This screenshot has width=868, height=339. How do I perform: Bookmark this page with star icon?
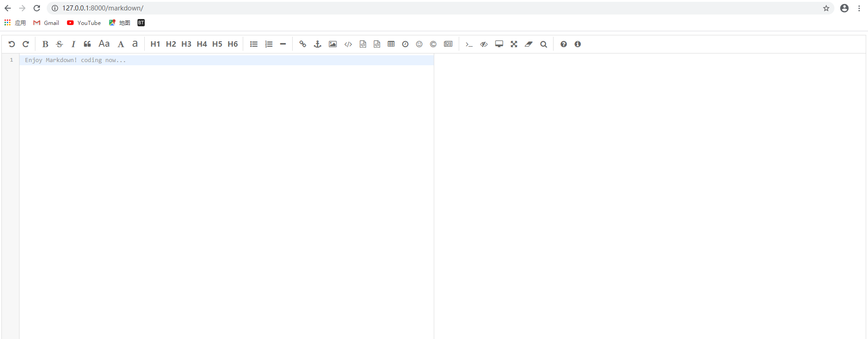coord(826,8)
